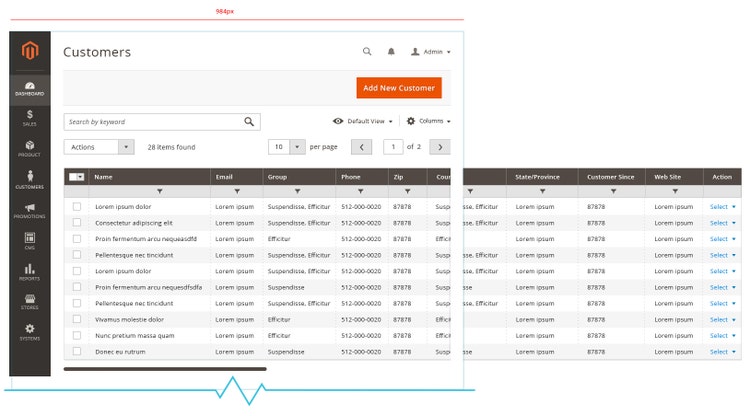
Task: Open the Product section icon
Action: point(30,148)
